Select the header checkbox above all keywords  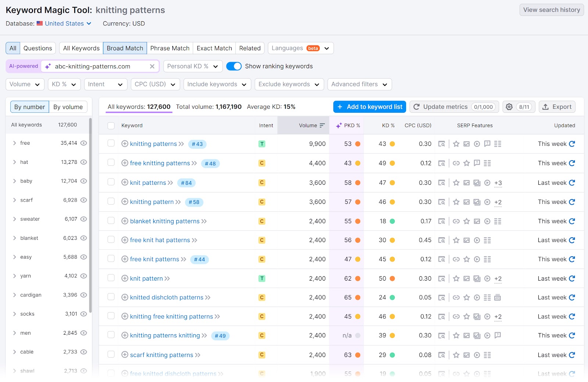pos(111,125)
